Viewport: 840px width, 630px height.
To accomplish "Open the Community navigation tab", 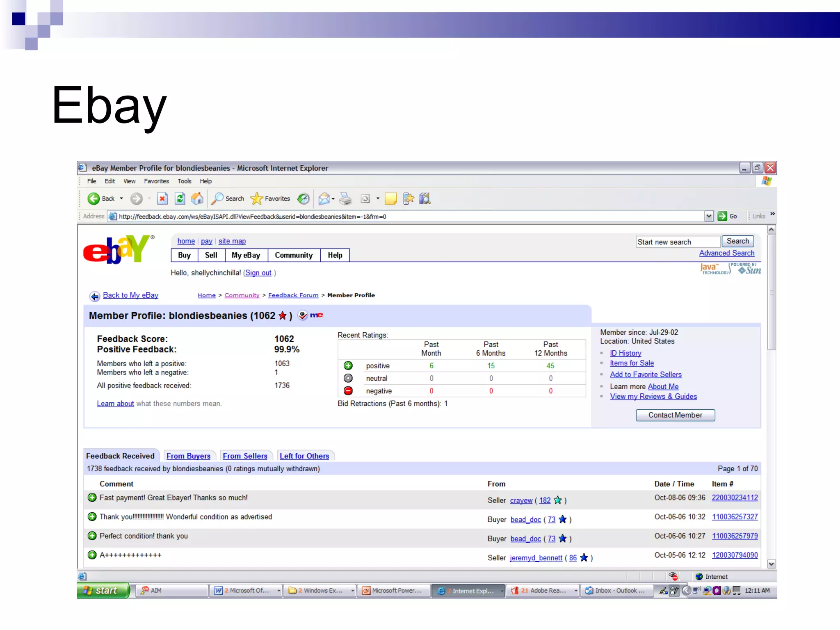I will tap(294, 255).
